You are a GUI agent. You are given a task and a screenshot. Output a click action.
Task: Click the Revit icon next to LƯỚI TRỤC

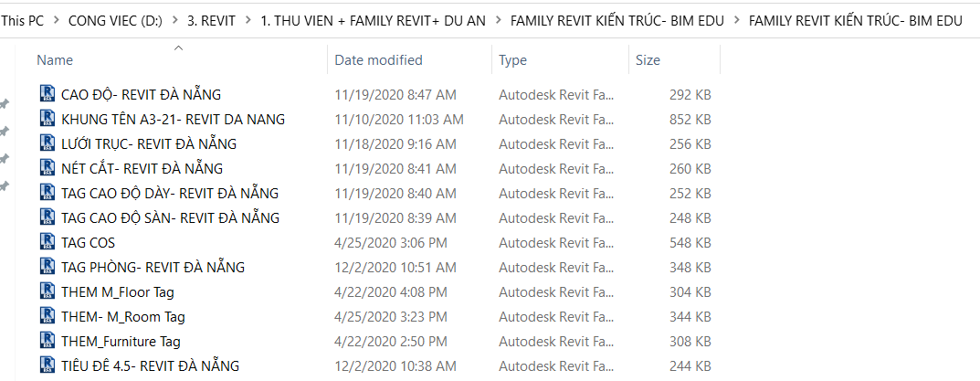point(47,143)
